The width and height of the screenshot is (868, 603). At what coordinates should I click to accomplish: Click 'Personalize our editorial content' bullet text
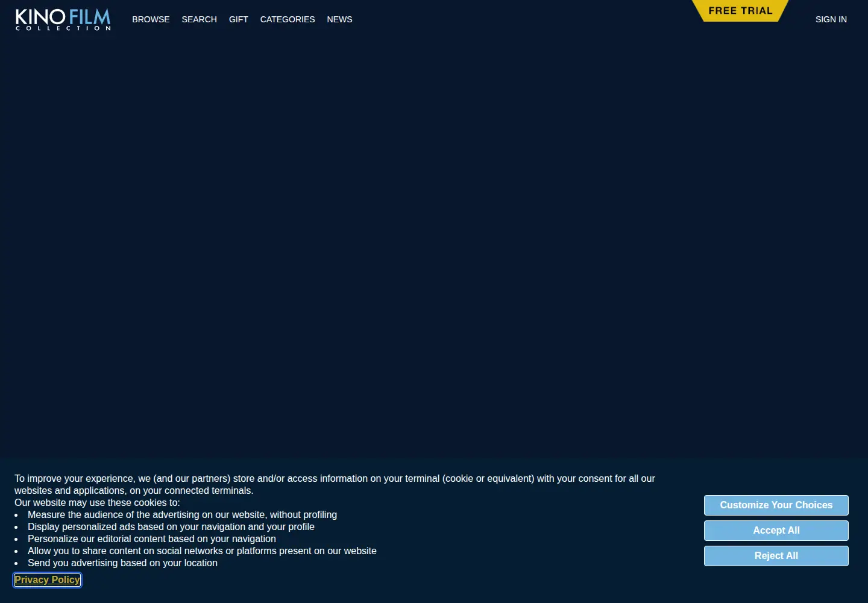pos(152,539)
